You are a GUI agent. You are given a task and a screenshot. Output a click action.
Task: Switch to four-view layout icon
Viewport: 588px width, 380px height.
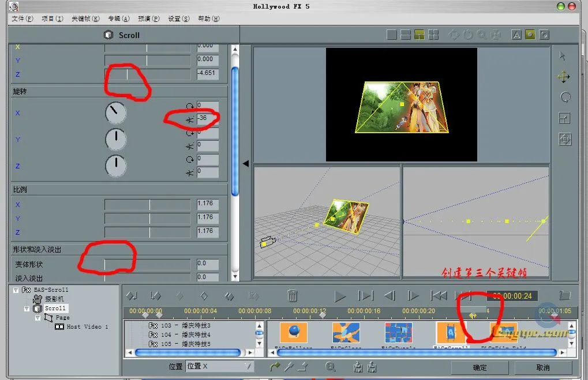tap(433, 35)
